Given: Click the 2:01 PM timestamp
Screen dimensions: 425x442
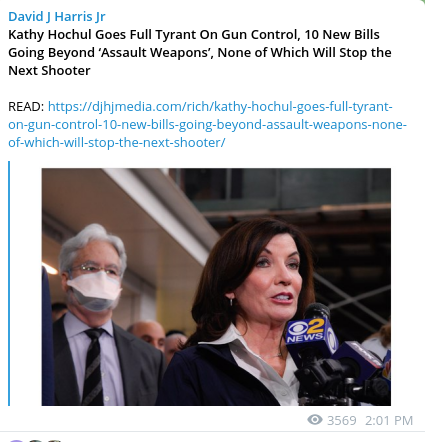Looking at the screenshot, I should pyautogui.click(x=389, y=420).
